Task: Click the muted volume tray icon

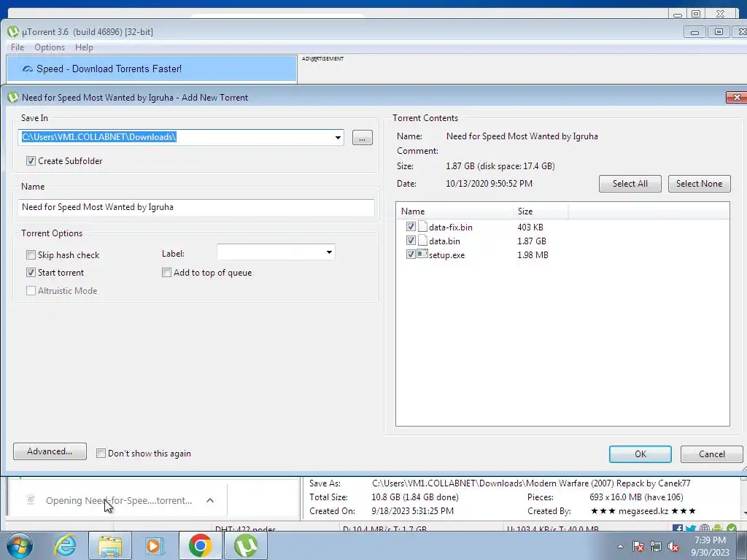Action: (x=673, y=546)
